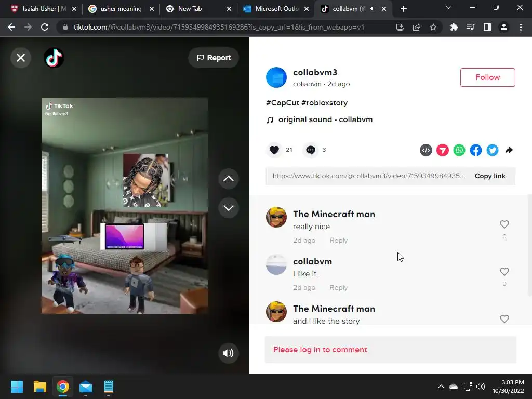Report this video

tap(214, 58)
